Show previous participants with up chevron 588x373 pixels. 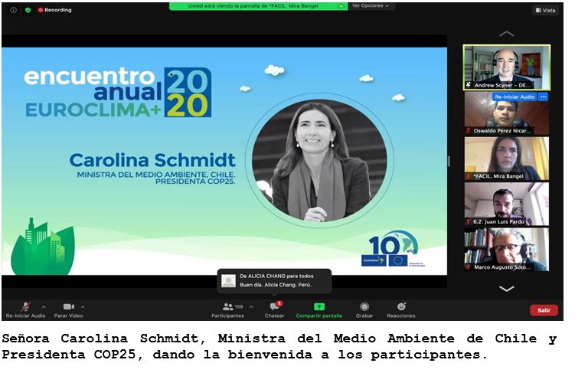(x=507, y=34)
